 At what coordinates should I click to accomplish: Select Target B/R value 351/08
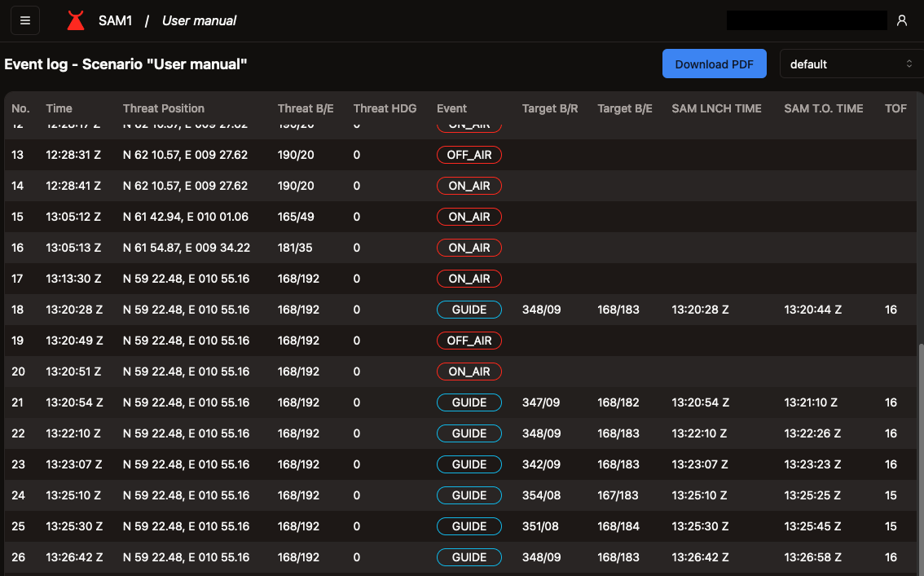[540, 526]
